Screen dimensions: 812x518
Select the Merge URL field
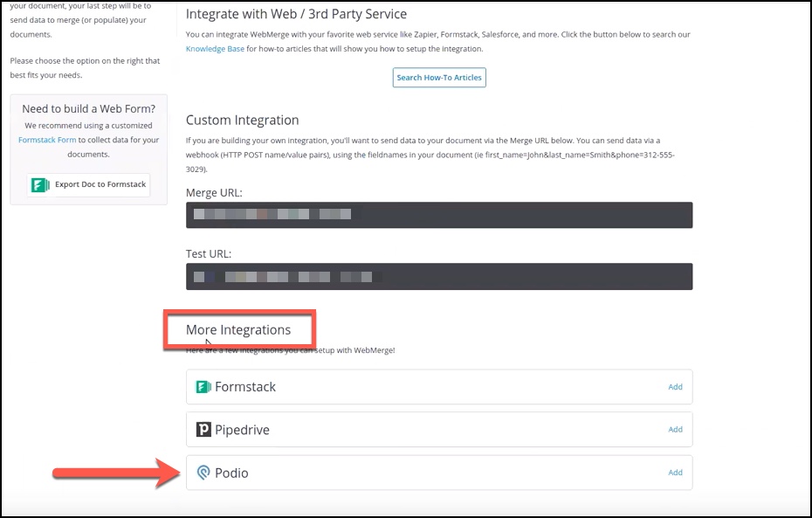pos(438,215)
